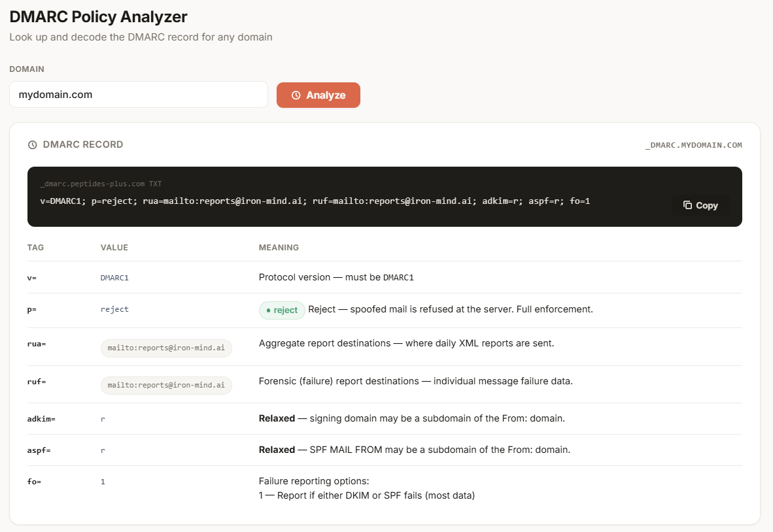The image size is (773, 532).
Task: Copy the DMARC record text
Action: [x=700, y=205]
